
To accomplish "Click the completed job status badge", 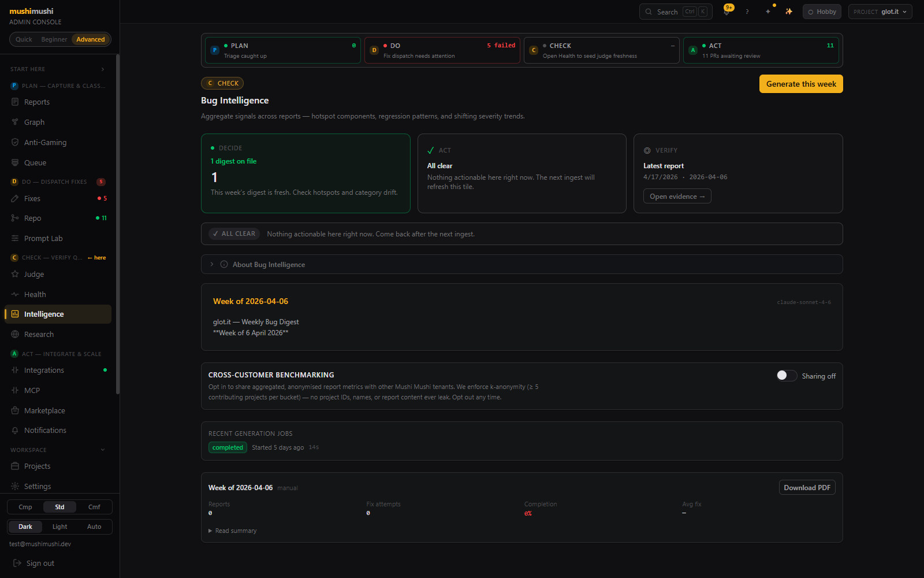I will [x=228, y=447].
